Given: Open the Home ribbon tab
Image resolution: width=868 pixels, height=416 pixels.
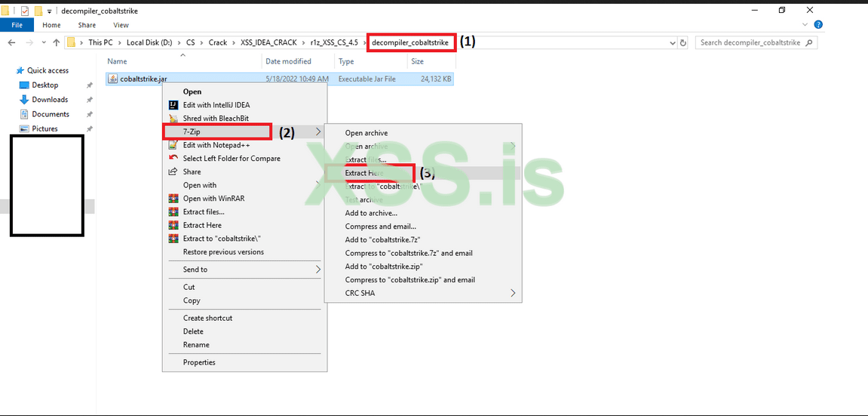Looking at the screenshot, I should 51,25.
